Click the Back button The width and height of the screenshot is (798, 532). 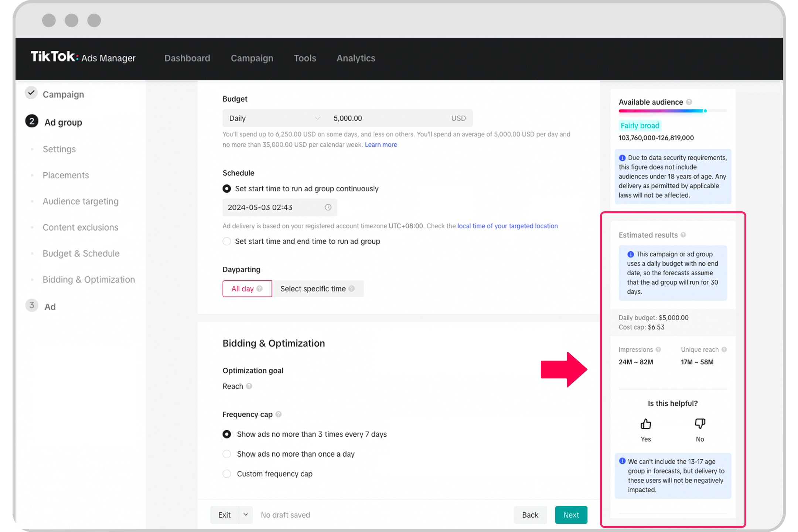click(530, 515)
